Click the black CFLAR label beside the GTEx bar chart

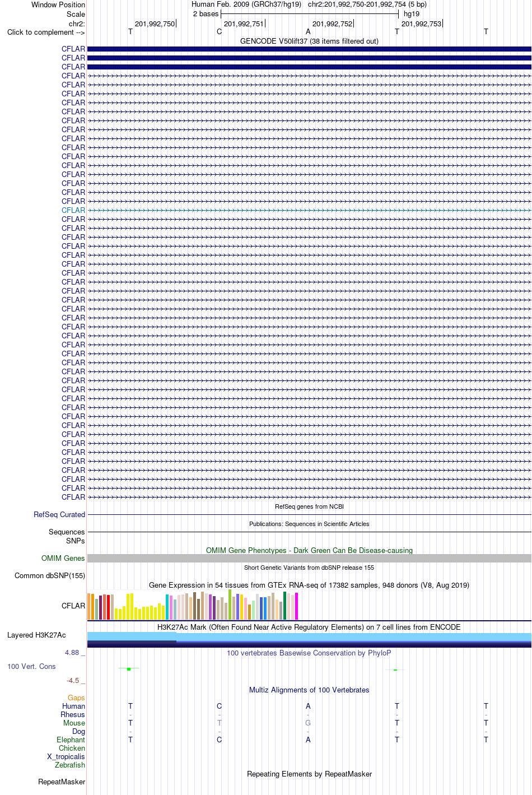tap(73, 606)
